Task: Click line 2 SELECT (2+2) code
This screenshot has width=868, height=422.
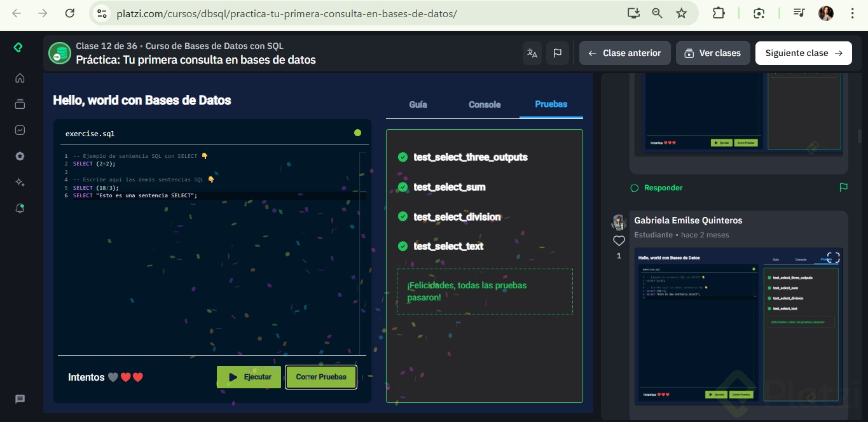Action: coord(94,164)
